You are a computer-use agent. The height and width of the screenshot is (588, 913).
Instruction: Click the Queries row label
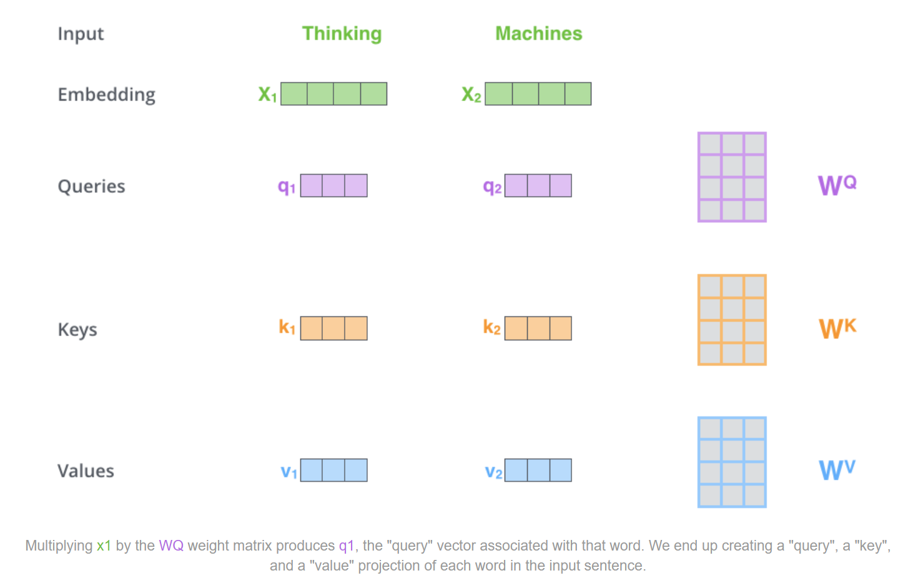[x=92, y=187]
